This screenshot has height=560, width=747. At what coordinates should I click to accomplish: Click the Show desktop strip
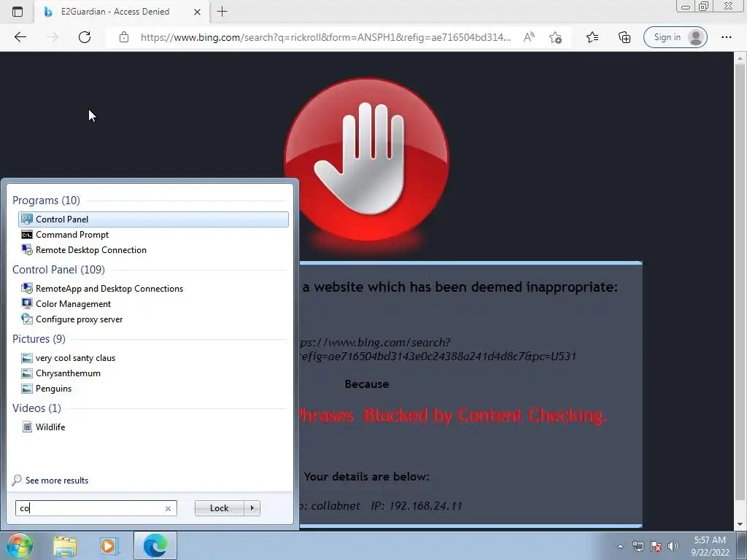(x=742, y=546)
